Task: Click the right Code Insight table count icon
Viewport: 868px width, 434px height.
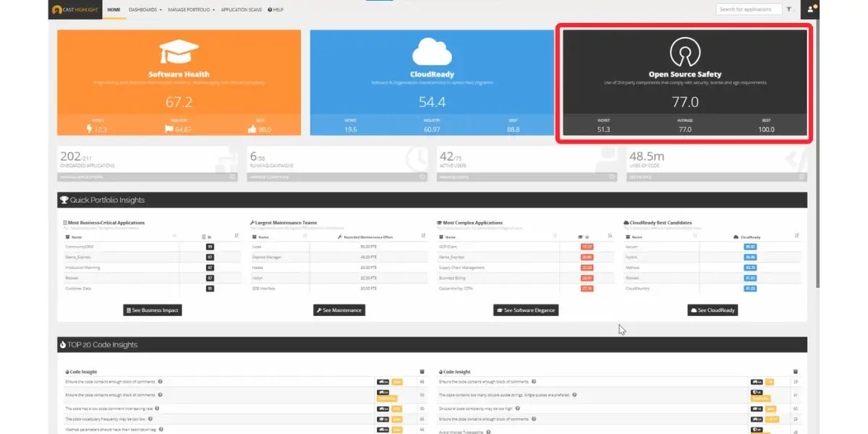Action: click(796, 372)
